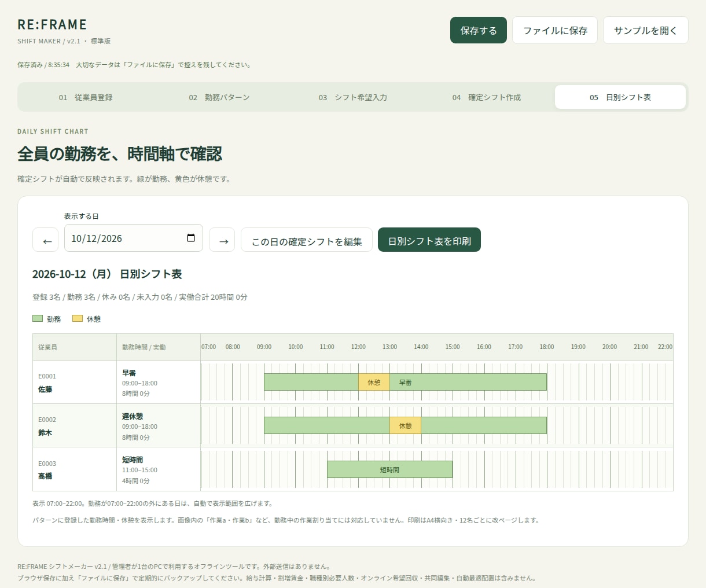
Task: Open the 02 勤務パターン tab
Action: [x=219, y=97]
